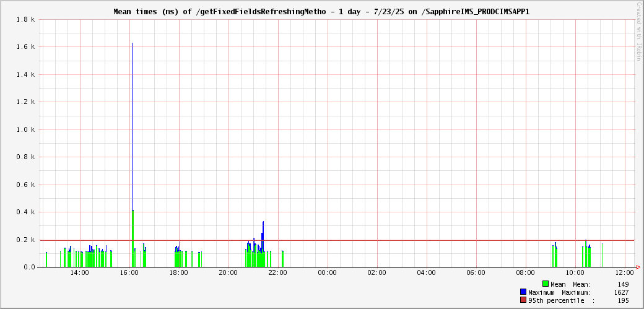The height and width of the screenshot is (309, 644).
Task: Click the 08:00 x-axis label
Action: click(526, 273)
